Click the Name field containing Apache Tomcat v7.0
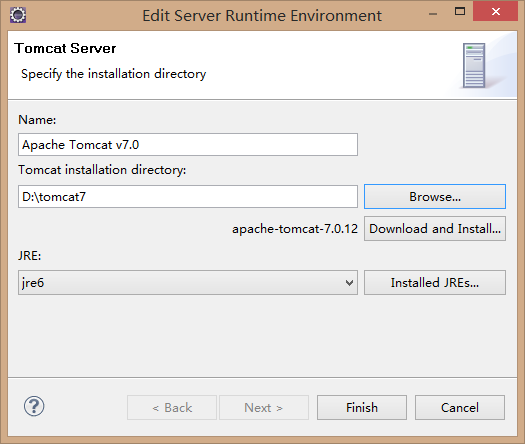Screen dimensions: 525x444 coord(188,145)
